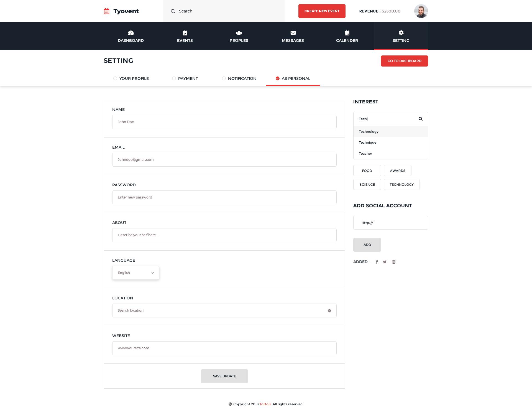Pick Teacher from the interest suggestions

click(x=365, y=154)
